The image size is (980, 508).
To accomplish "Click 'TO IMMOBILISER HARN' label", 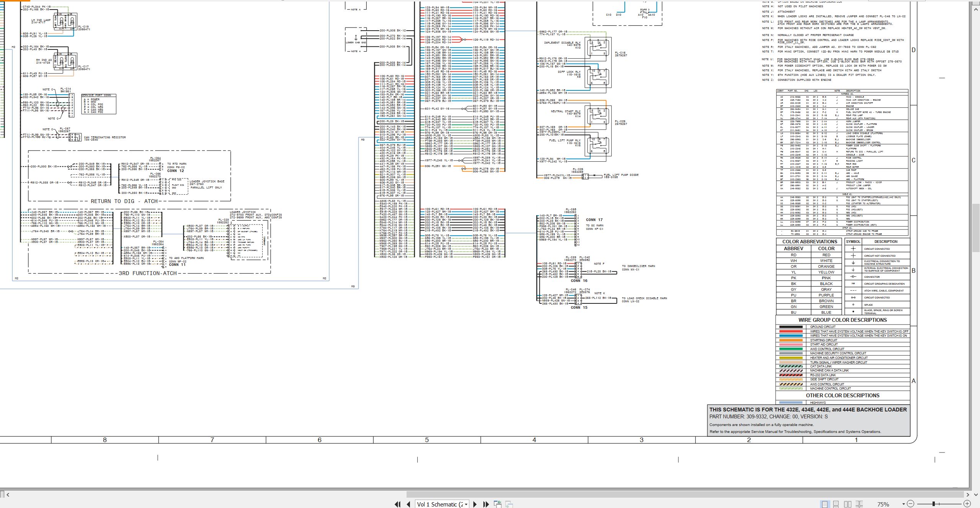I will (639, 266).
